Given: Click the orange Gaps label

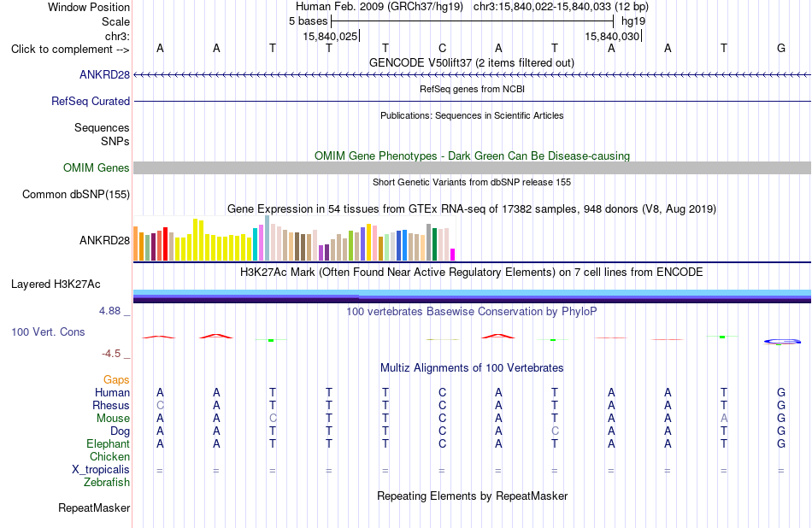Looking at the screenshot, I should tap(116, 380).
